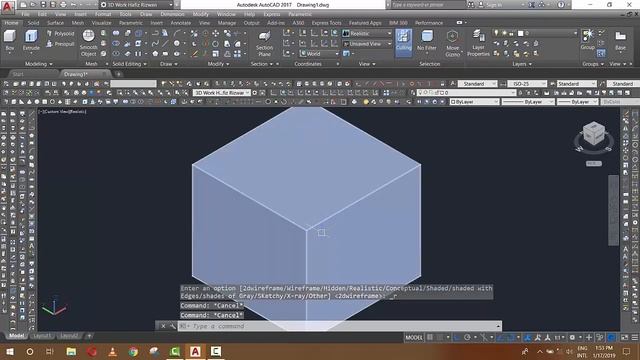Open status bar customization menu
Image resolution: width=640 pixels, height=360 pixels.
[x=635, y=337]
